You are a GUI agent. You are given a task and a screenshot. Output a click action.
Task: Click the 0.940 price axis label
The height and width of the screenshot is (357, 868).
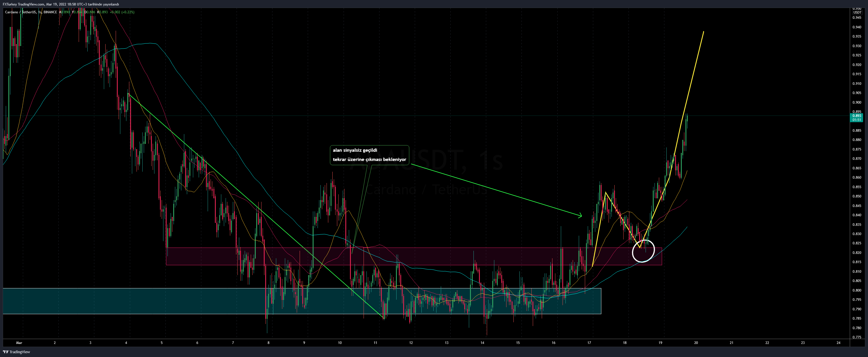pos(857,27)
